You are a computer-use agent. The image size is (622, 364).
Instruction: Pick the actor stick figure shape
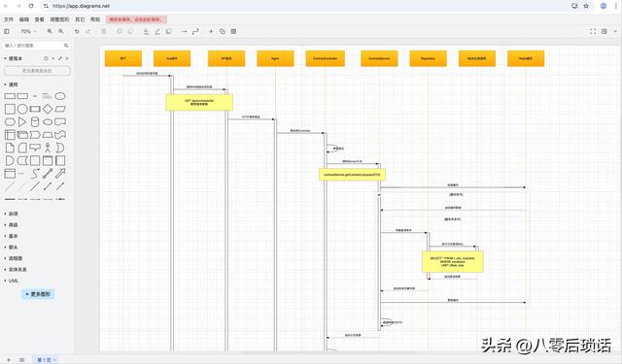pyautogui.click(x=48, y=148)
